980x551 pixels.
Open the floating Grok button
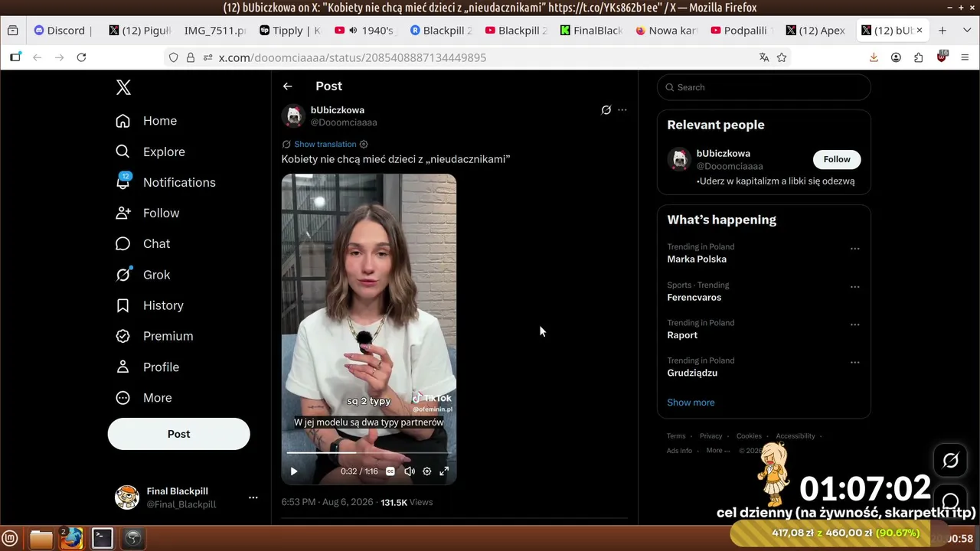(951, 461)
